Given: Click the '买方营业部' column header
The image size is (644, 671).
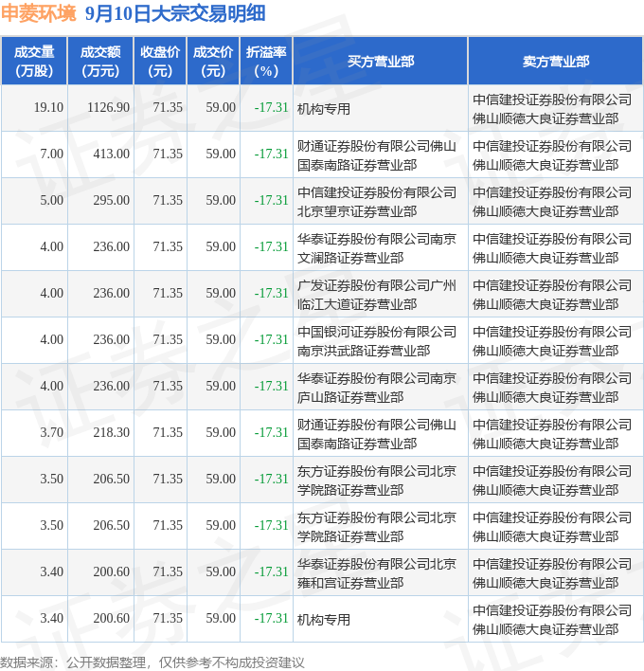Looking at the screenshot, I should [381, 62].
